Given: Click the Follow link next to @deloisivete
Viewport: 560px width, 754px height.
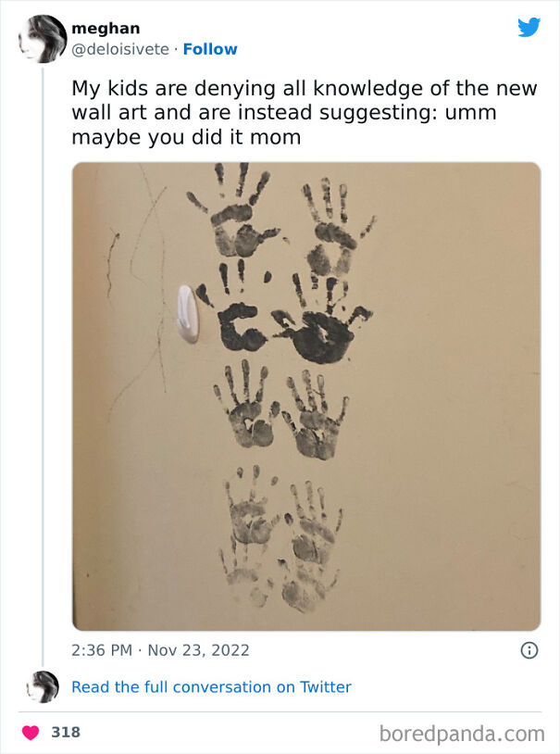Looking at the screenshot, I should pyautogui.click(x=209, y=49).
